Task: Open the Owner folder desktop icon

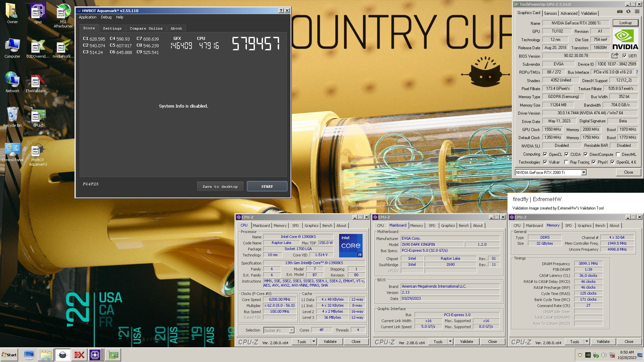Action: 12,14
